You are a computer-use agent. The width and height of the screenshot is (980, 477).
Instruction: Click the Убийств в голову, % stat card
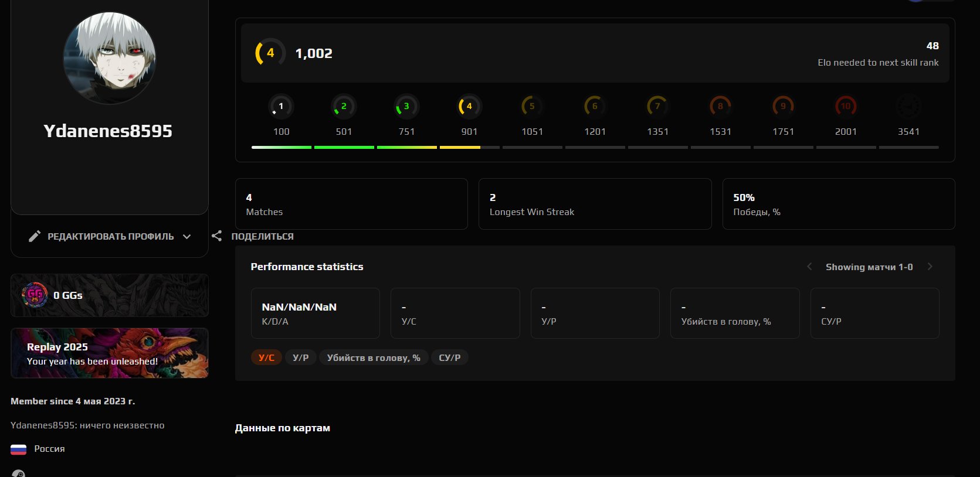(x=735, y=313)
